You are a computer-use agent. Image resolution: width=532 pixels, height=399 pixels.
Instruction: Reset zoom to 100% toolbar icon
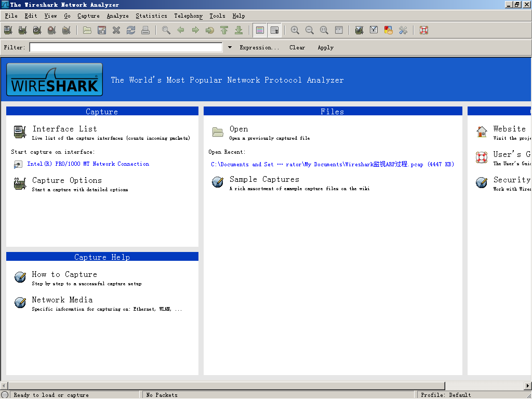[324, 30]
